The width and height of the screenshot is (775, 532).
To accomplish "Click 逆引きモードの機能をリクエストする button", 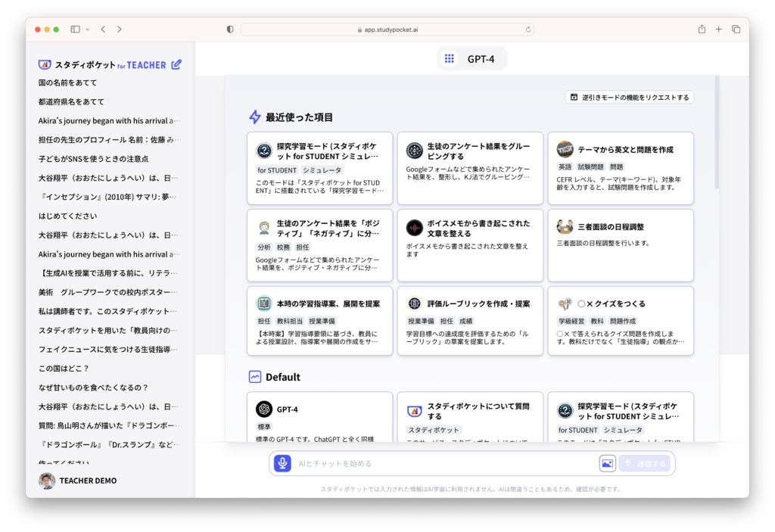I will coord(629,98).
